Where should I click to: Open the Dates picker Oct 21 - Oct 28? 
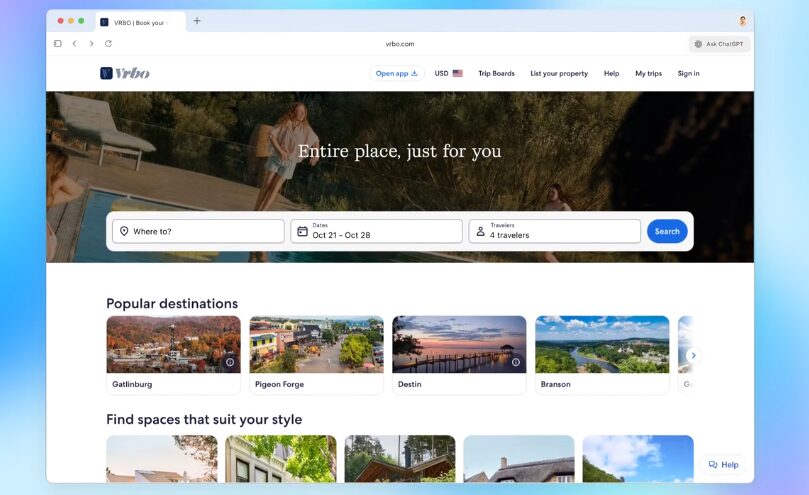(x=377, y=231)
